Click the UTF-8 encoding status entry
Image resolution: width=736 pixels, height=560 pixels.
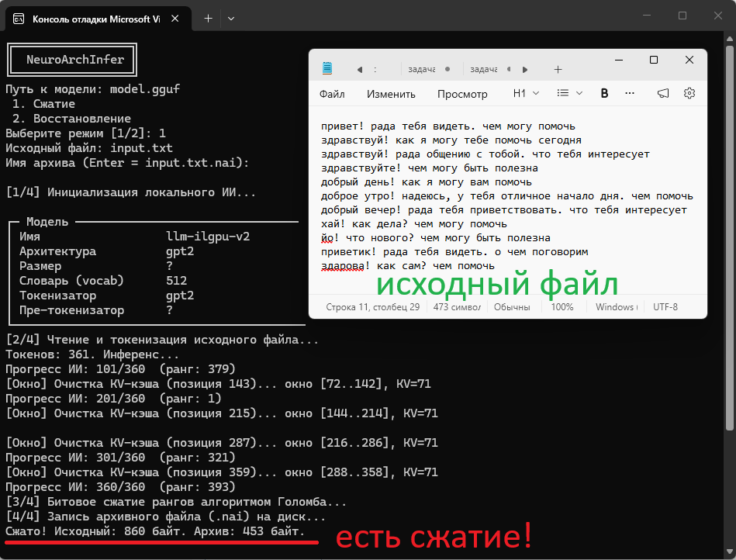point(665,307)
